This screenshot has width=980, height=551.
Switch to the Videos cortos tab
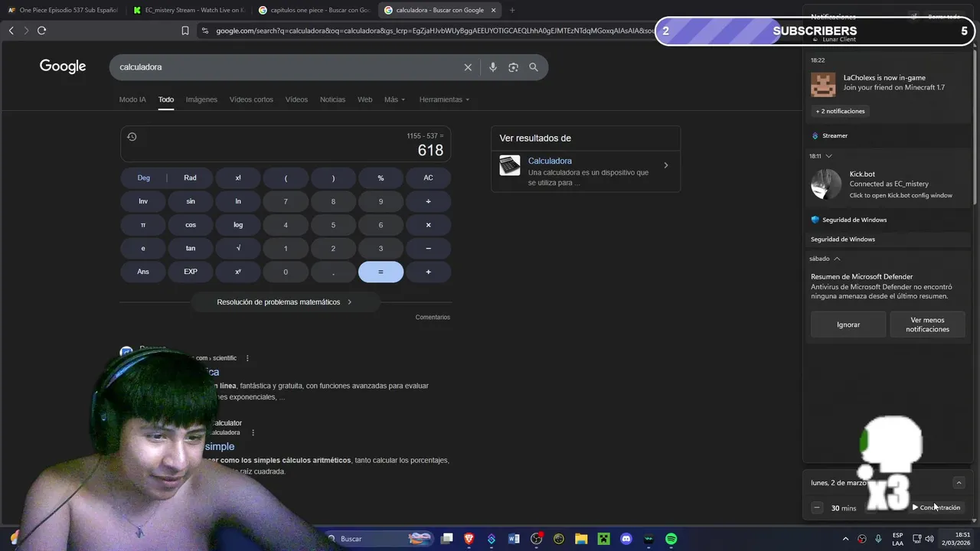[251, 99]
